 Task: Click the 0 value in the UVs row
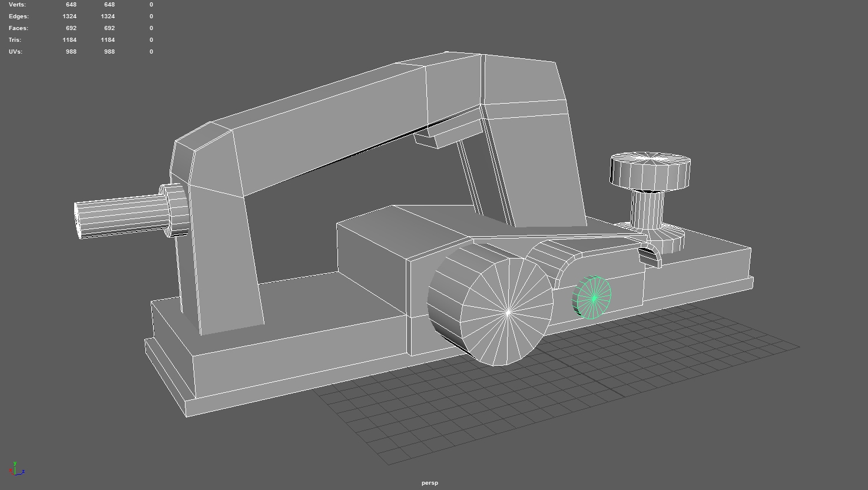tap(151, 52)
